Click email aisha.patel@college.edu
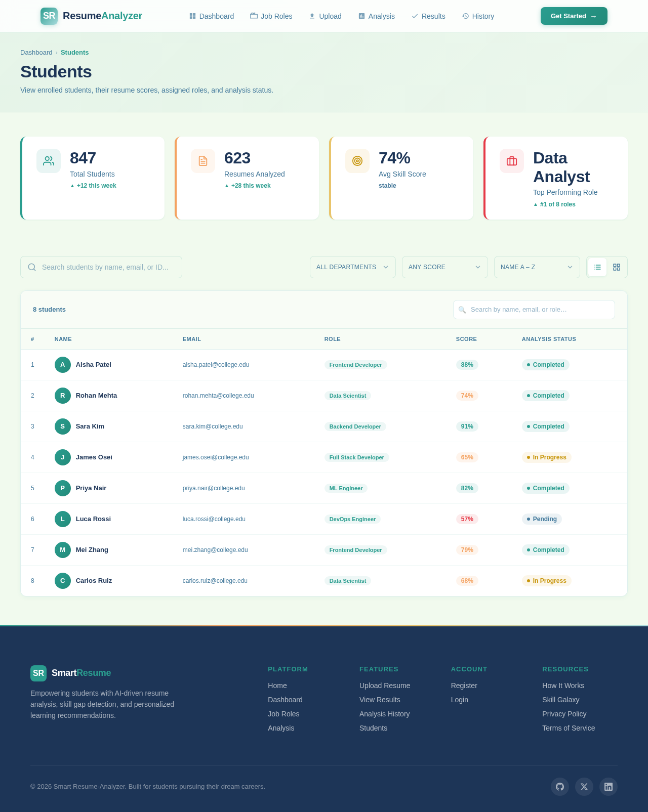This screenshot has height=812, width=648. [216, 365]
